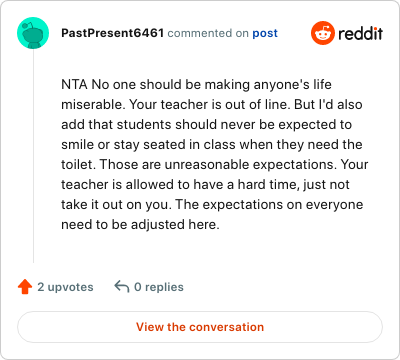
Task: Click "Your teacher is out of line" sentence
Action: point(209,104)
